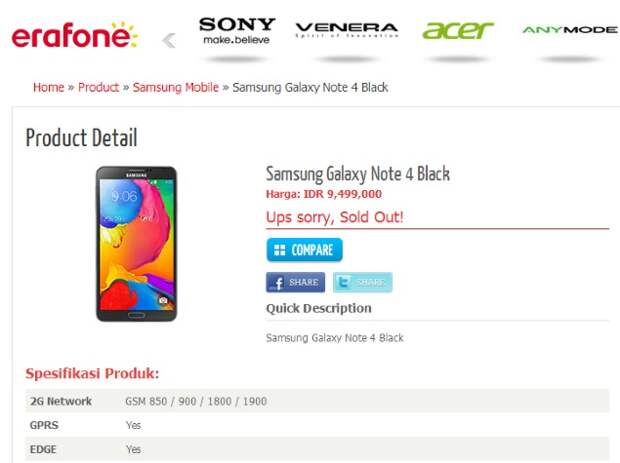Open Product in the breadcrumb trail
This screenshot has height=463, width=620.
point(98,87)
